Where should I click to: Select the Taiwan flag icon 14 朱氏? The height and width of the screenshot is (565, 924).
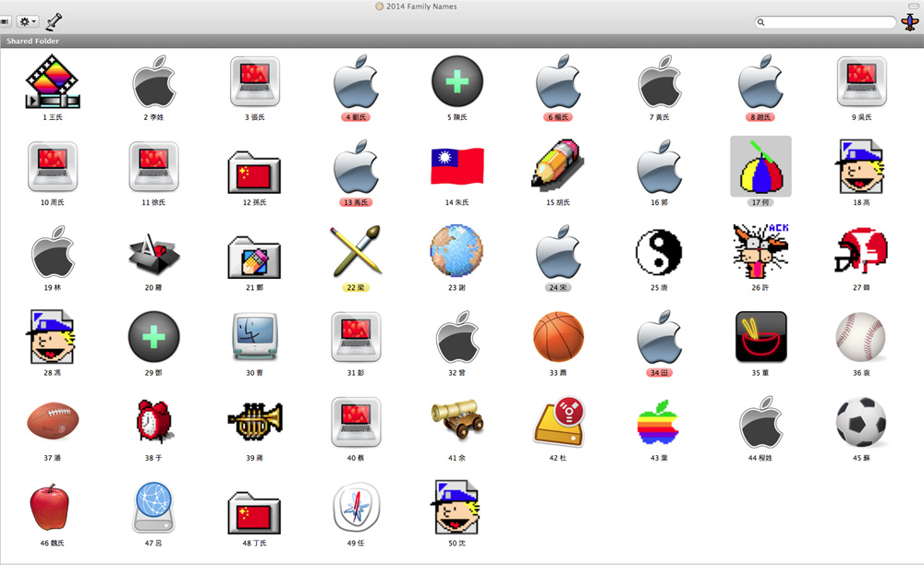[456, 166]
